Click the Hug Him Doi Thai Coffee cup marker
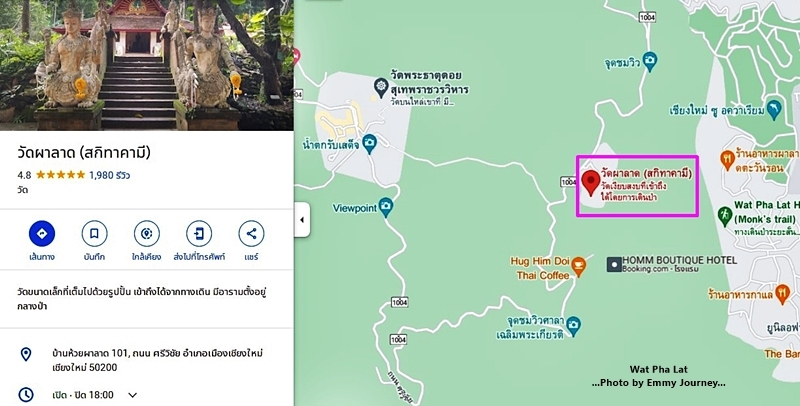Viewport: 800px width, 406px height. pyautogui.click(x=578, y=266)
